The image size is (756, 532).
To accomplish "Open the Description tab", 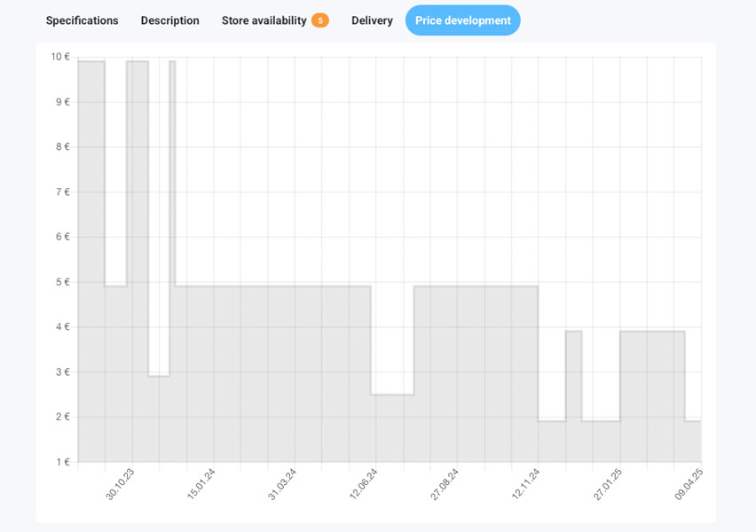I will (169, 20).
